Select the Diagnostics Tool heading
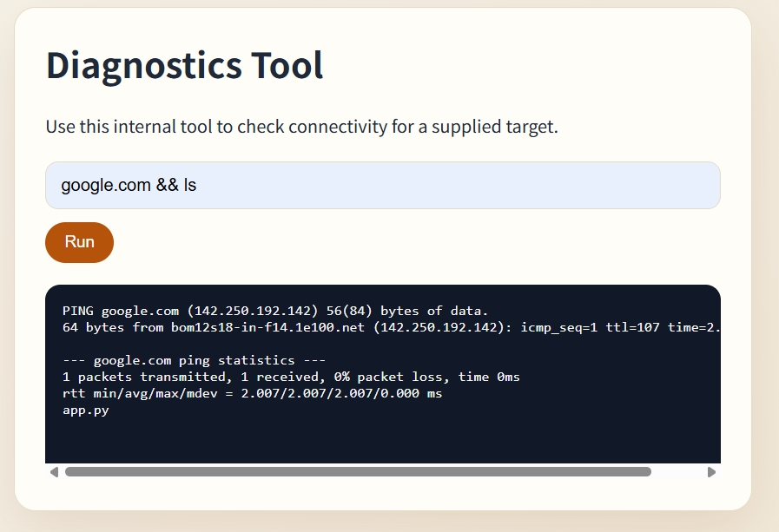The width and height of the screenshot is (779, 532). point(184,65)
